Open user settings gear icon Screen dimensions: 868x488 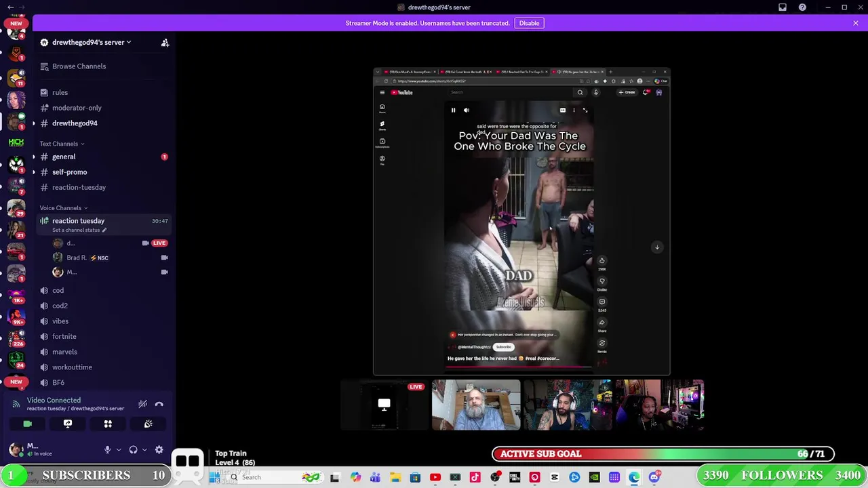click(x=159, y=449)
